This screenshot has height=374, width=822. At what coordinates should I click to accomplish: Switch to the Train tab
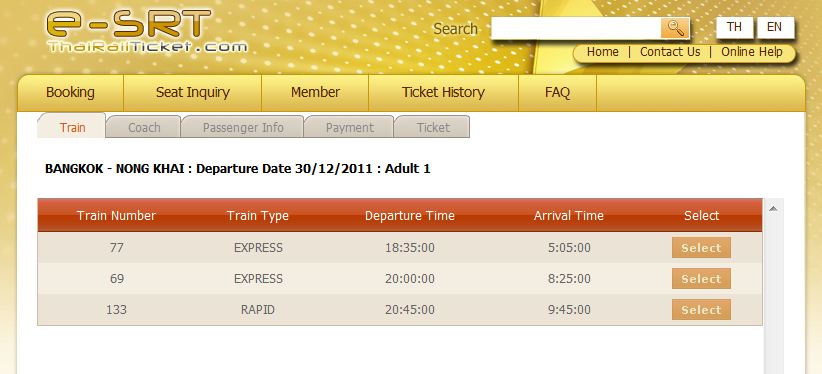pyautogui.click(x=72, y=127)
